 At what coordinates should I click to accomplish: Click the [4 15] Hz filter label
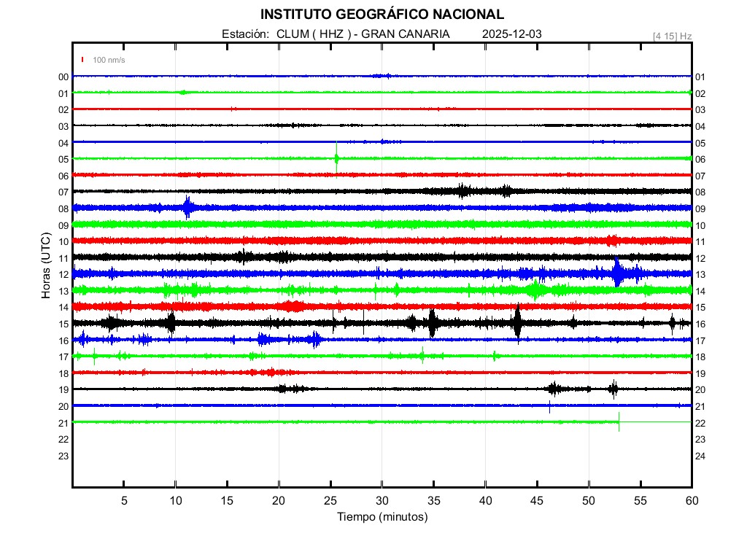pos(672,36)
